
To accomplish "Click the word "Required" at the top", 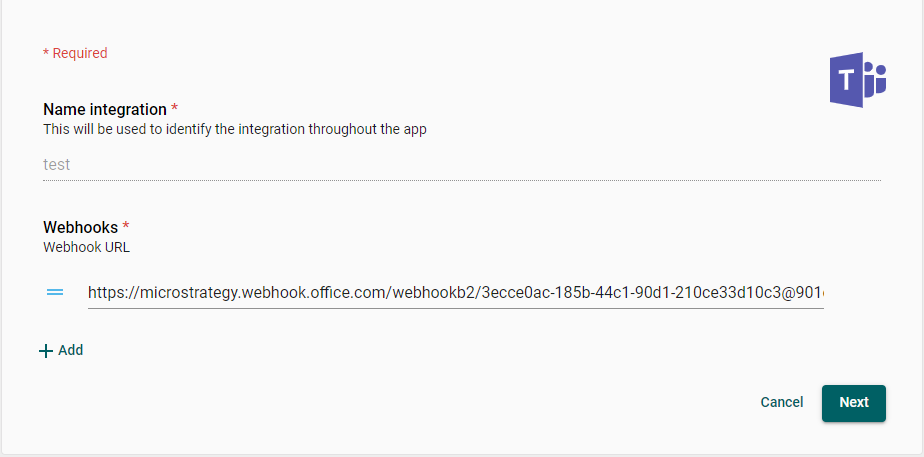I will coord(80,53).
